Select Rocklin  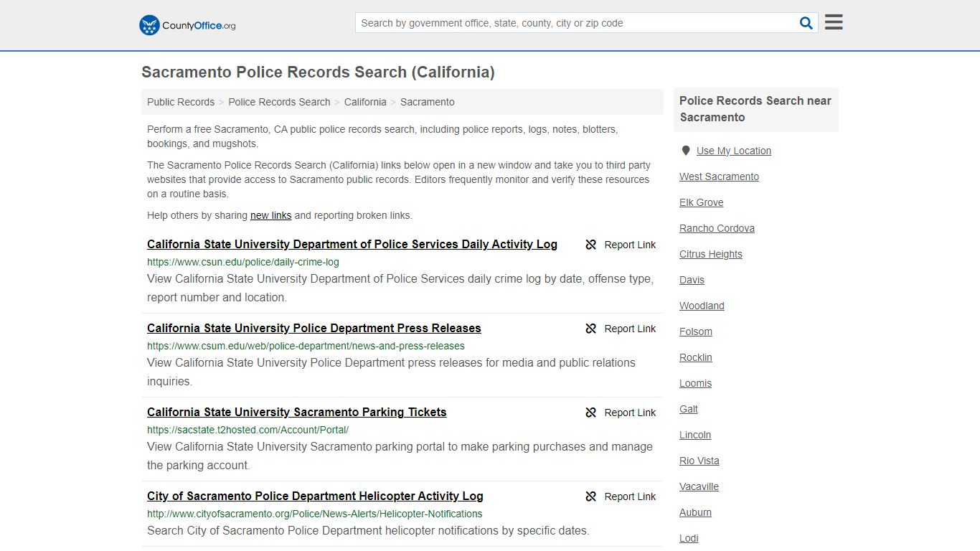(x=696, y=357)
